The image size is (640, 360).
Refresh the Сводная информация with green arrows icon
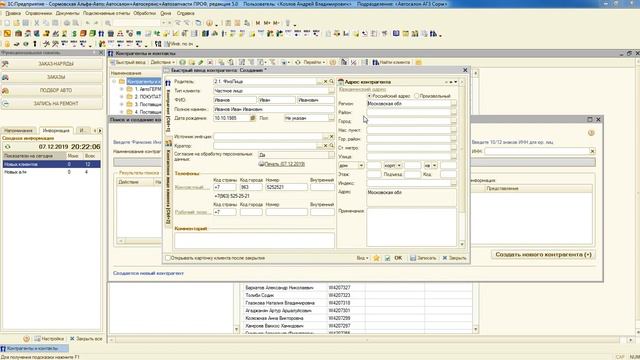coord(7,147)
